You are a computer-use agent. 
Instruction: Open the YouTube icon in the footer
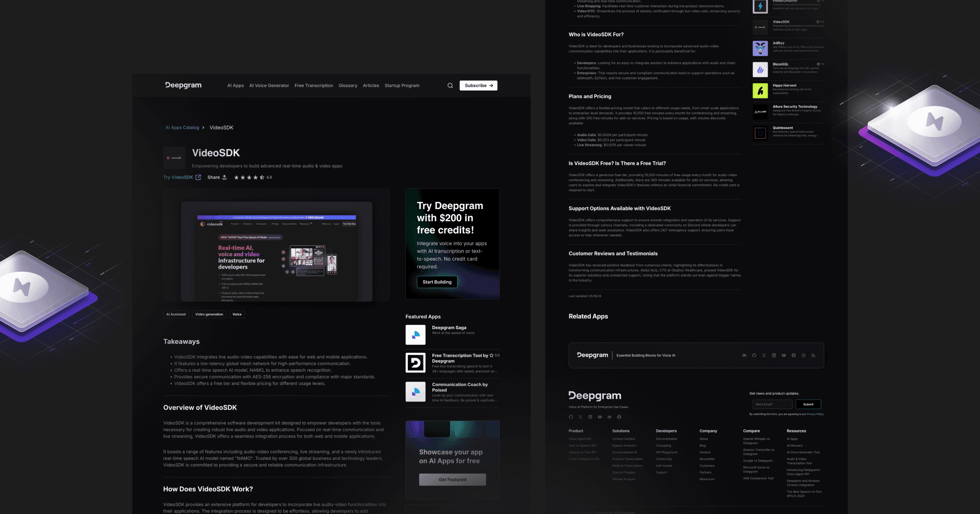600,417
